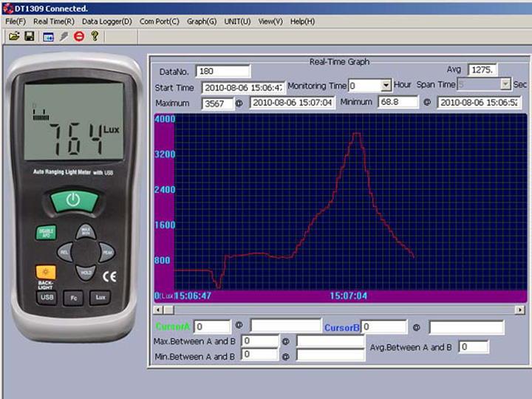The image size is (532, 399).
Task: Click the Lux button on the meter
Action: click(100, 298)
